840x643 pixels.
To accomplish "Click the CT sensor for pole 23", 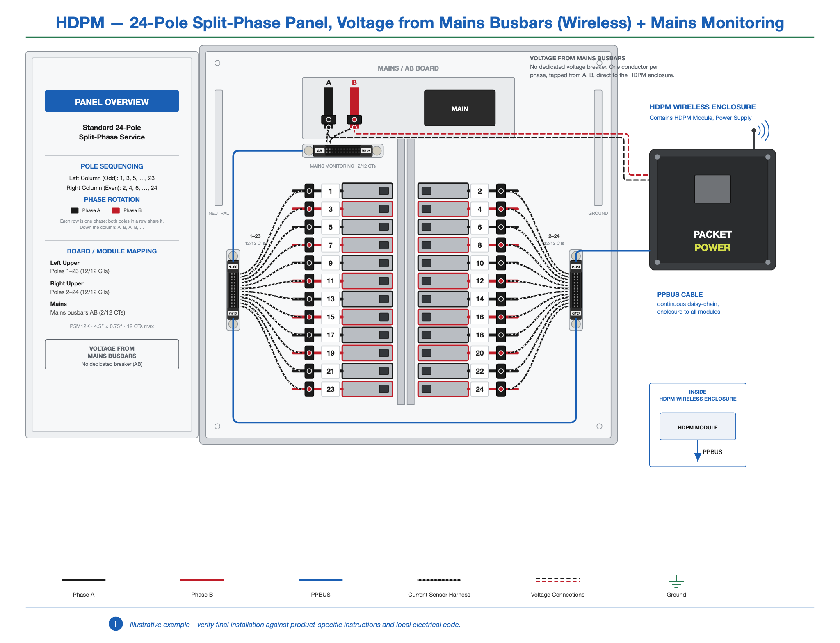I will [x=309, y=389].
